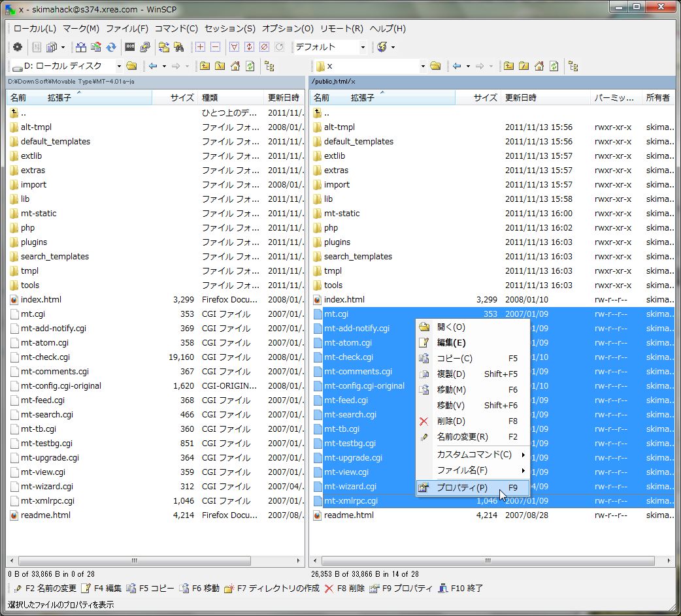681x616 pixels.
Task: Go back in remote panel history
Action: (457, 66)
